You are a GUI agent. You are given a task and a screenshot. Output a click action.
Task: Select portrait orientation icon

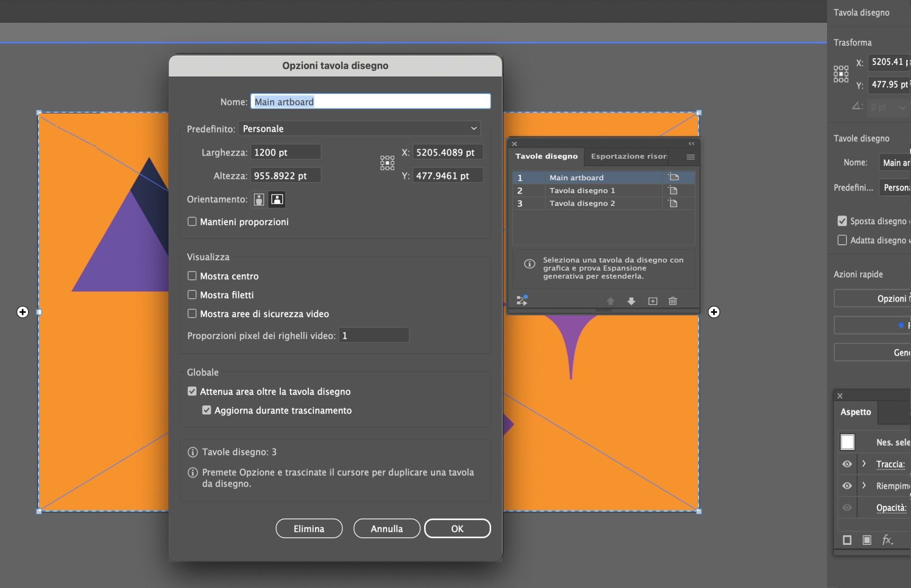point(259,200)
